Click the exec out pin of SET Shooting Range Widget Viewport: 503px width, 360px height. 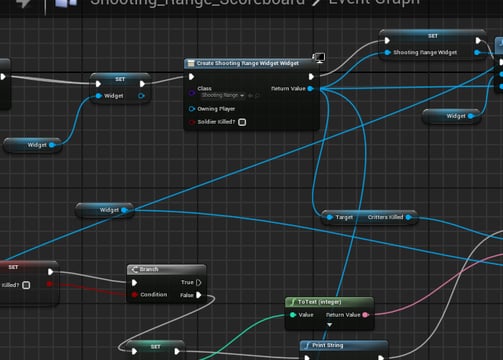coord(478,41)
